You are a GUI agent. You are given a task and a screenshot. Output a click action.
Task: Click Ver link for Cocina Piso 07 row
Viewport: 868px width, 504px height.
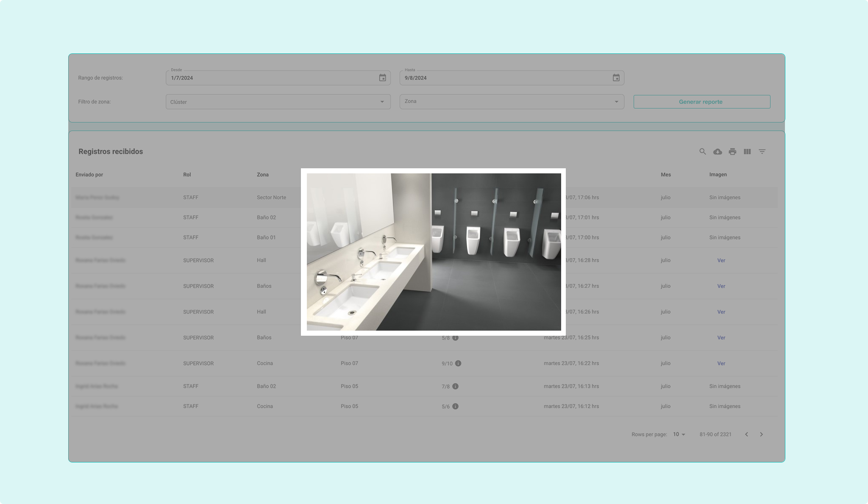(721, 364)
